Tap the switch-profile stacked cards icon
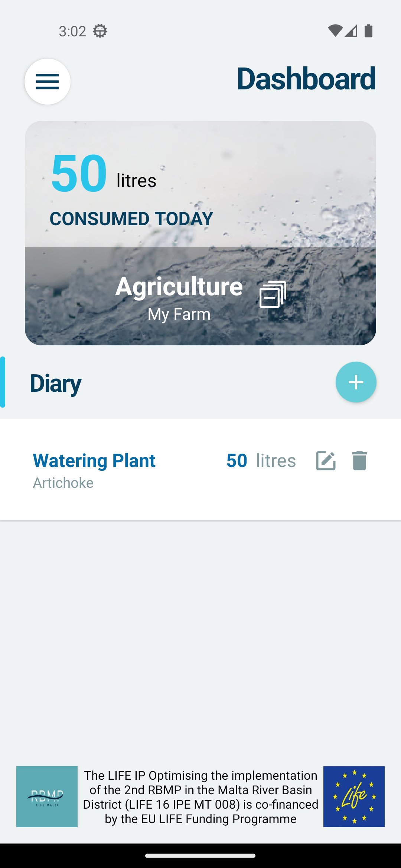Image resolution: width=401 pixels, height=868 pixels. point(273,295)
